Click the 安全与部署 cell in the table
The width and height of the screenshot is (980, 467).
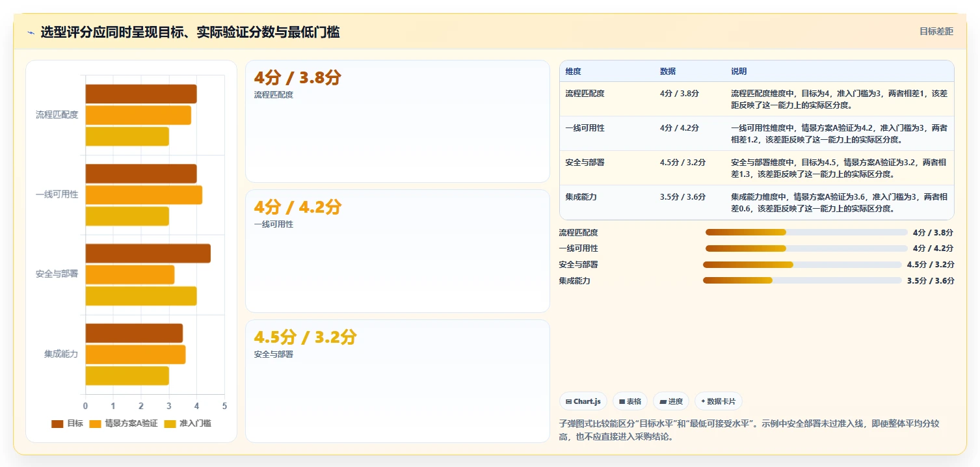585,163
